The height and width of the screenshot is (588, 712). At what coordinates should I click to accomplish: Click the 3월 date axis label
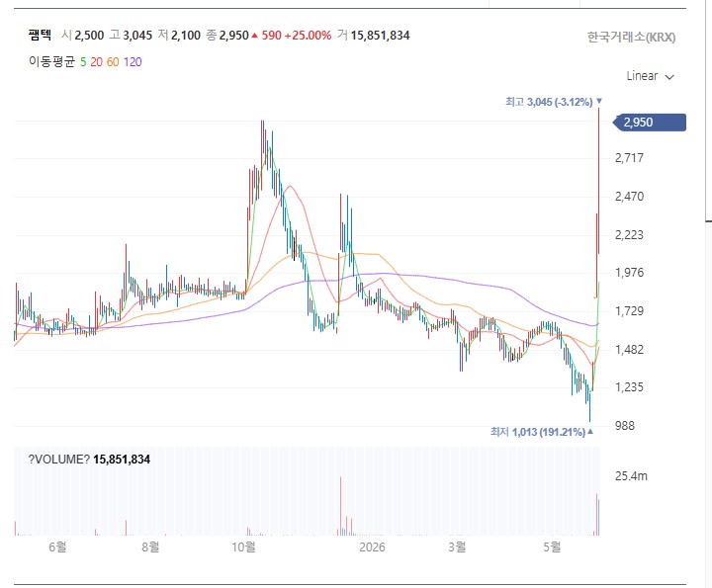coord(457,546)
